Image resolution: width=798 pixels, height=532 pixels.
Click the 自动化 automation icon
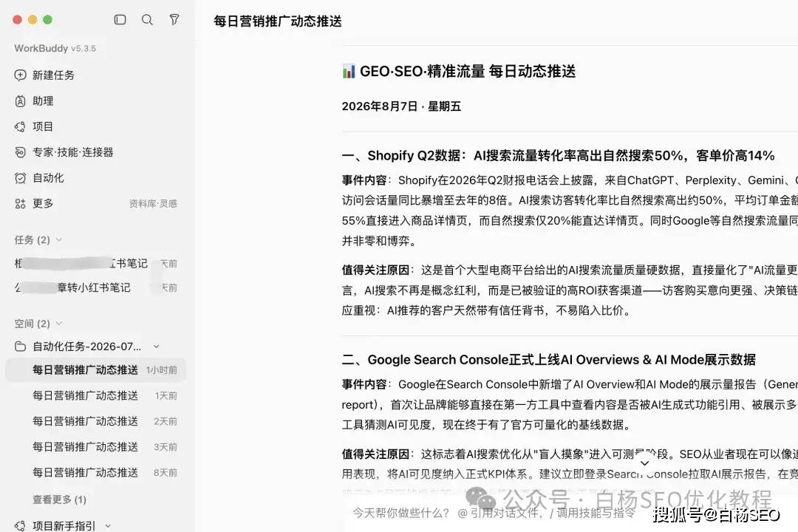[x=21, y=177]
